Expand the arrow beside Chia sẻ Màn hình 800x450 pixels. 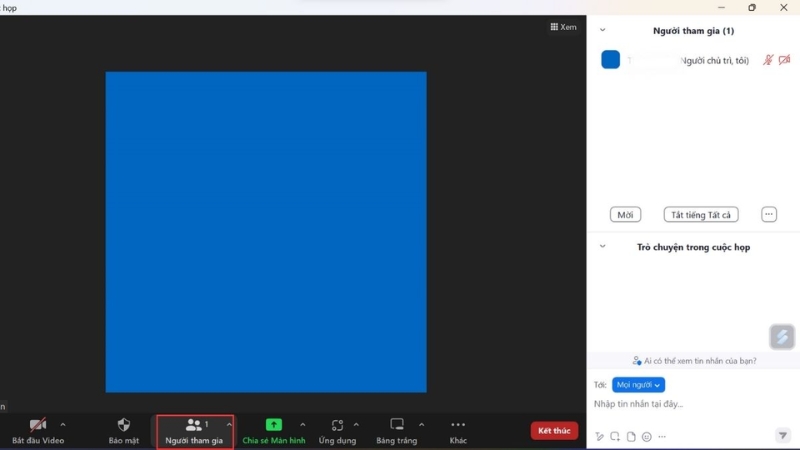pyautogui.click(x=303, y=425)
